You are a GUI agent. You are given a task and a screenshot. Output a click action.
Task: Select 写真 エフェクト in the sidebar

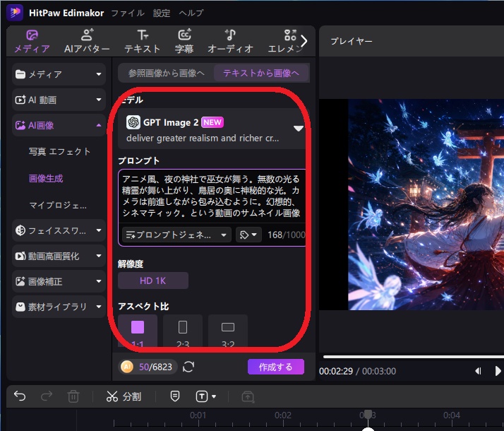point(59,151)
